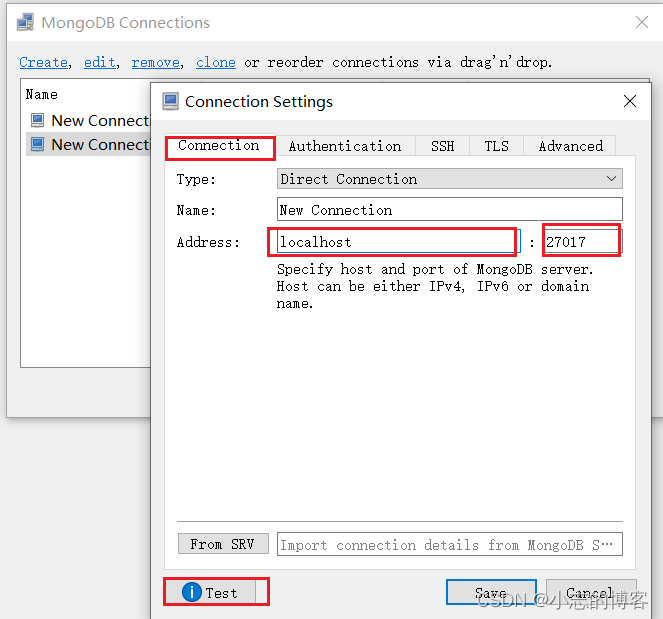The height and width of the screenshot is (619, 663).
Task: Switch to the Authentication tab
Action: coord(345,146)
